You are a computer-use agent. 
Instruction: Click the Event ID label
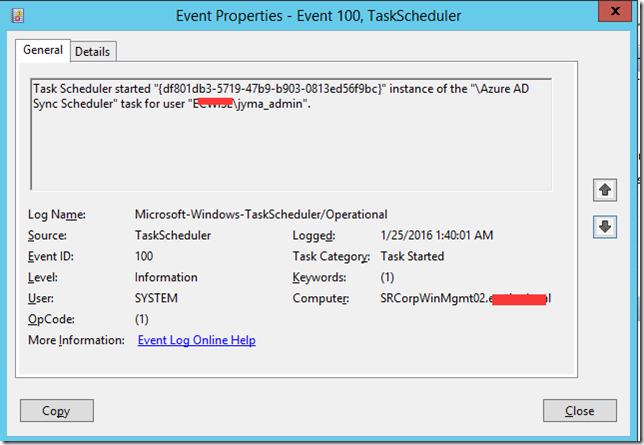[51, 256]
